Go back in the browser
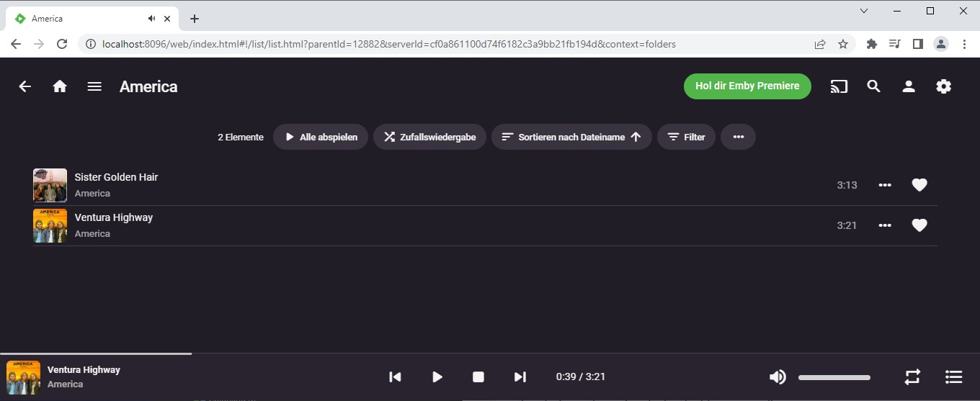Image resolution: width=980 pixels, height=401 pixels. pos(16,44)
